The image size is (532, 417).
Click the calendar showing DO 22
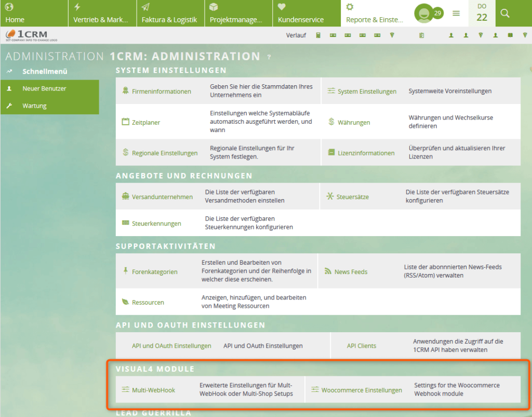click(x=482, y=10)
